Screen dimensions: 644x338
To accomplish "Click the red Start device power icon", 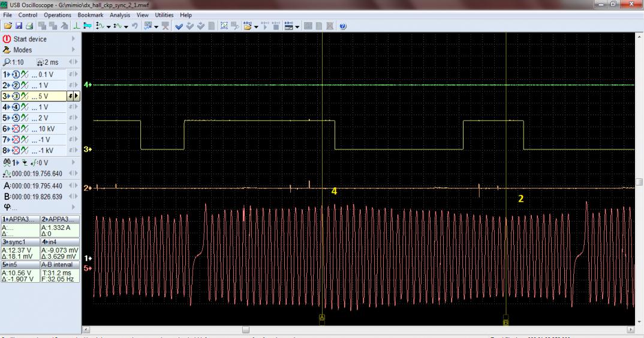I will tap(7, 40).
